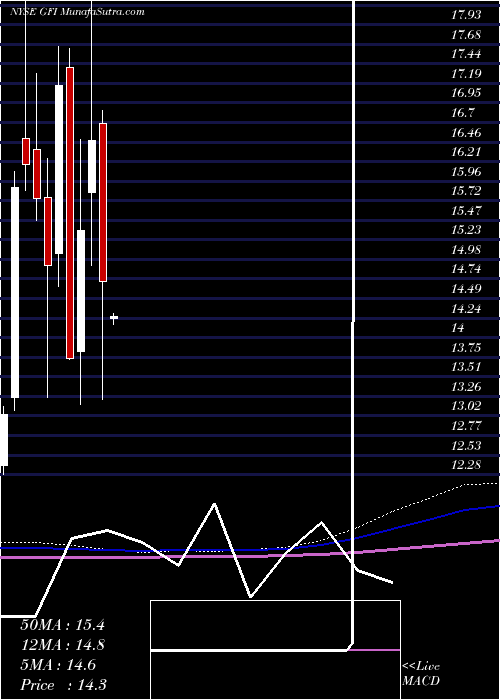Click the last red candlestick before the doji
500x700 pixels.
[x=103, y=203]
